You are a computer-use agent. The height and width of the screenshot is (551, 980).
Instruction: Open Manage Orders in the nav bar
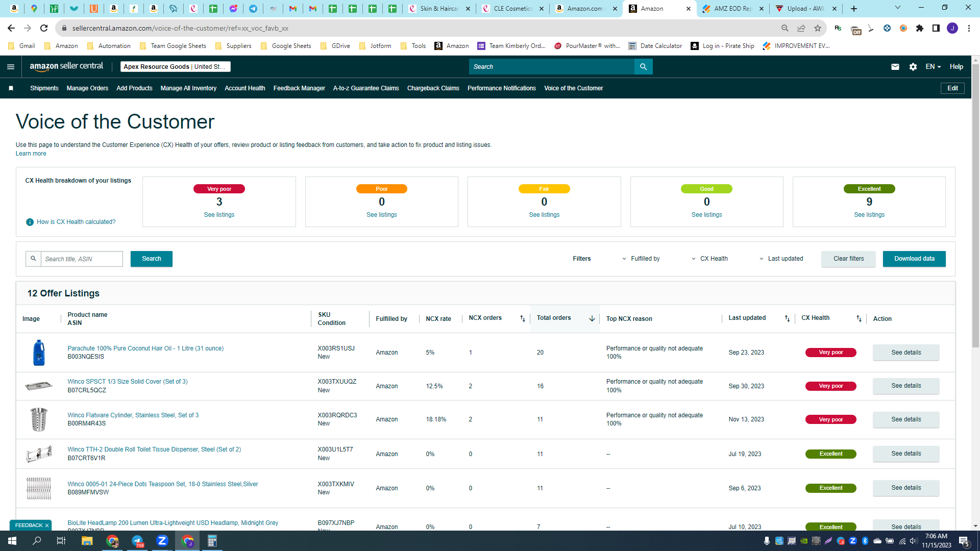point(87,88)
